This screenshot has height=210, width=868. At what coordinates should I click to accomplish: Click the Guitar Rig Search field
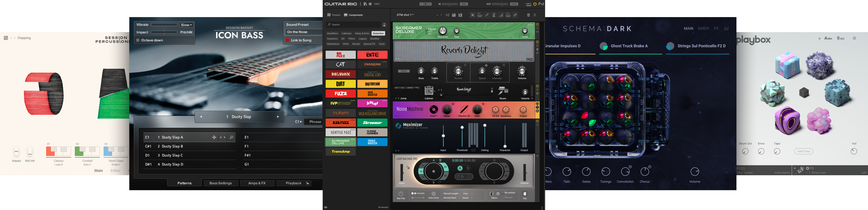pos(353,25)
